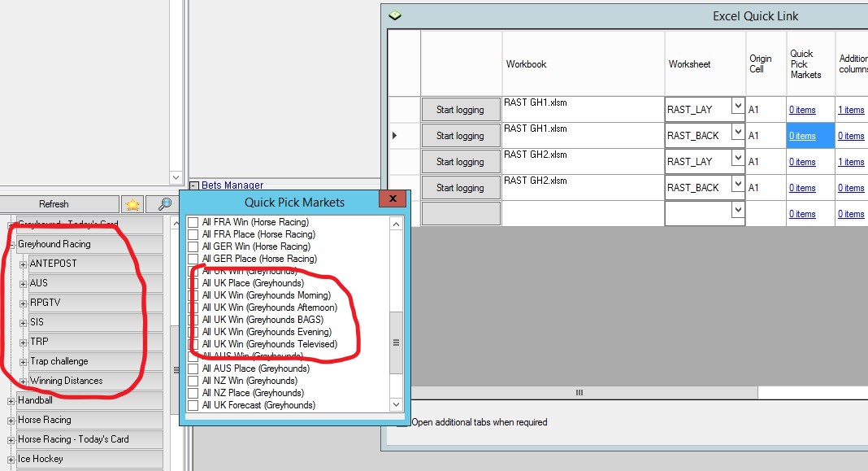Viewport: 868px width, 471px height.
Task: Click scroll-down arrow in Quick Pick Markets list
Action: pyautogui.click(x=396, y=404)
